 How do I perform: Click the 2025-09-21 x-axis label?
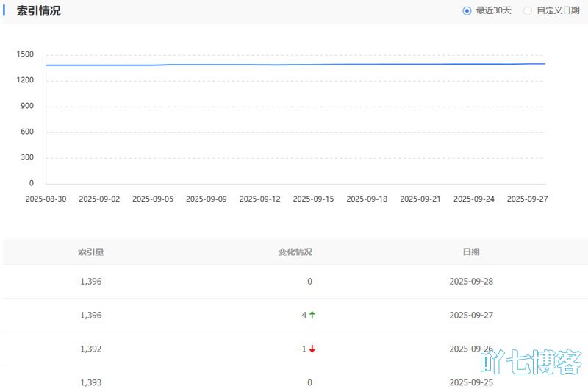pyautogui.click(x=420, y=199)
